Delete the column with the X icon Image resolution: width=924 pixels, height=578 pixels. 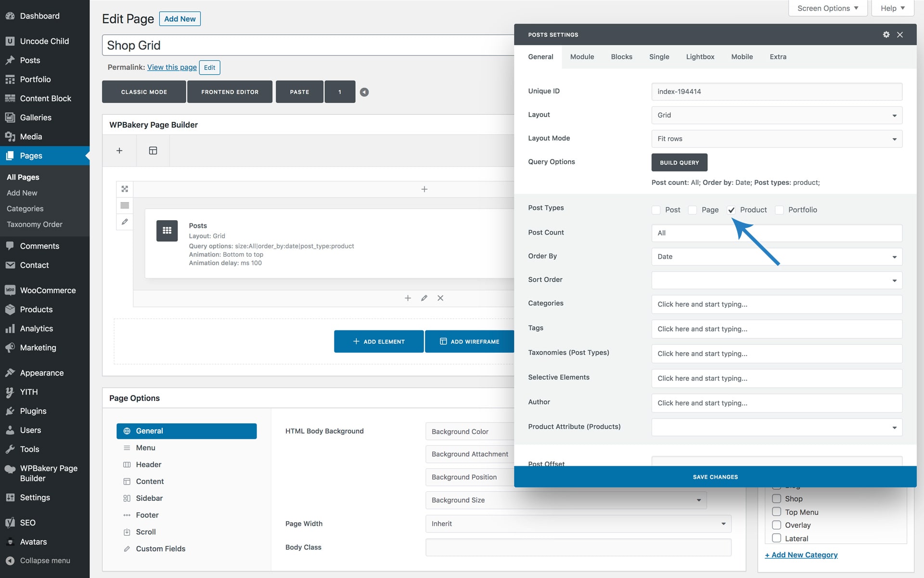click(440, 298)
